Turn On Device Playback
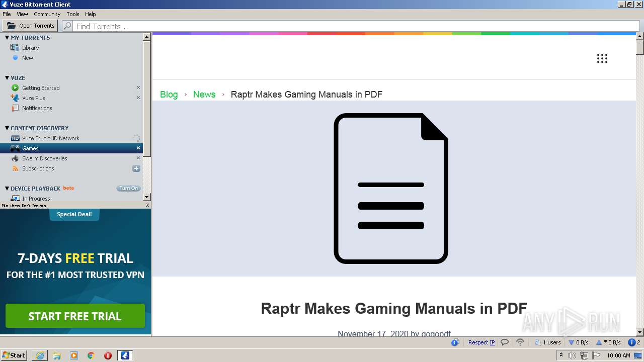 coord(128,189)
